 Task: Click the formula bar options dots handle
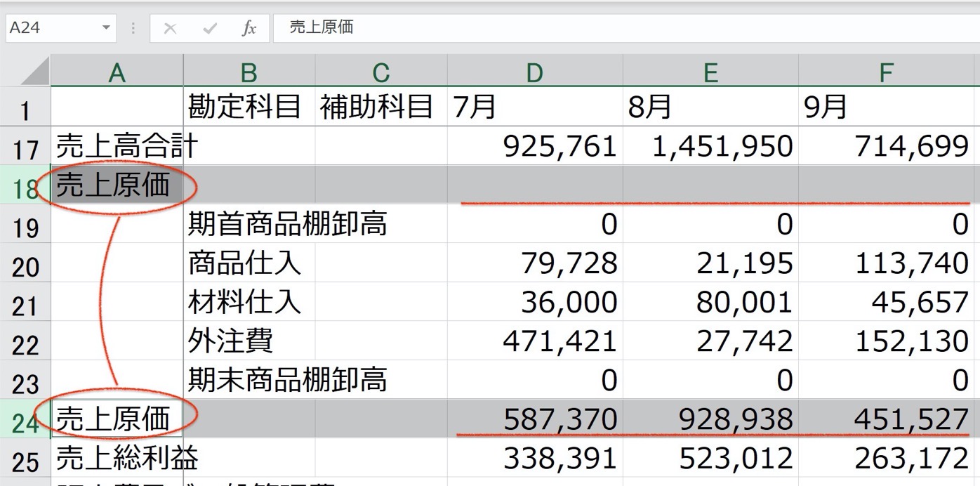coord(133,29)
